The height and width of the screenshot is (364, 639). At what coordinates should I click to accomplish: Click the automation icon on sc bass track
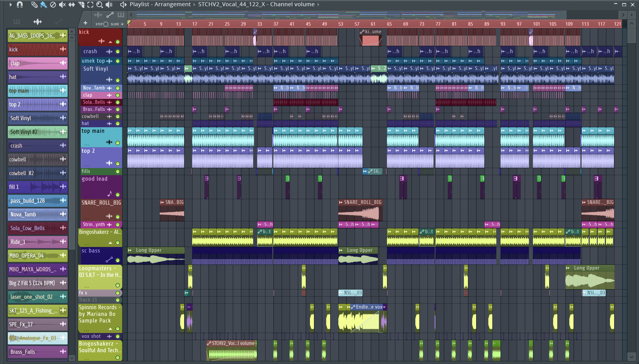[109, 260]
